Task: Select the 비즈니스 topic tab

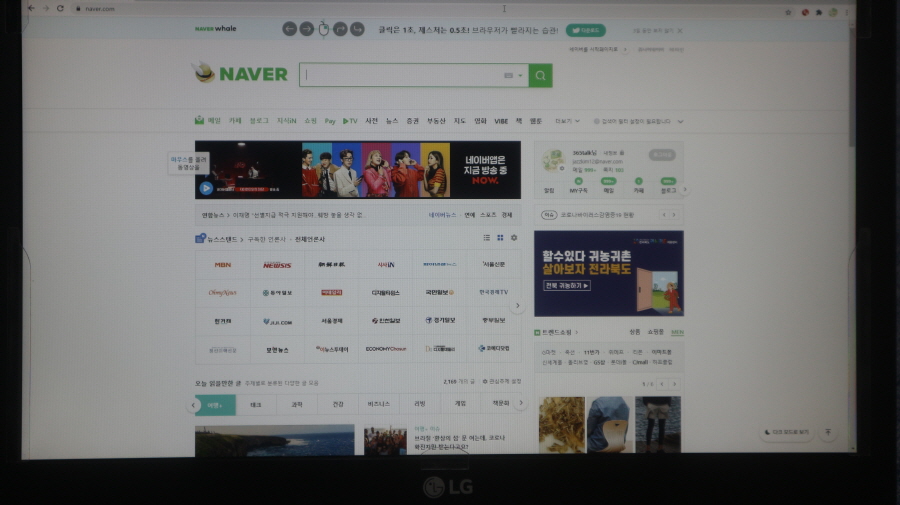Action: pos(379,405)
